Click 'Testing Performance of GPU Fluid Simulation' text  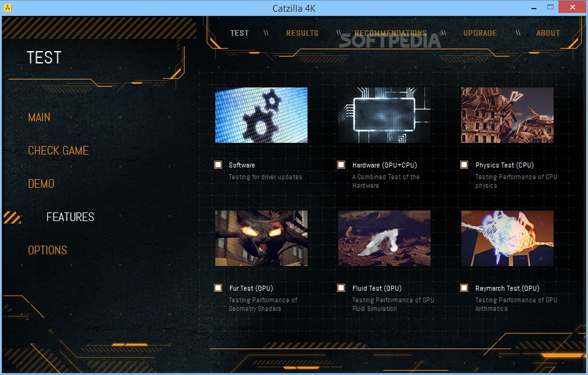pos(394,304)
